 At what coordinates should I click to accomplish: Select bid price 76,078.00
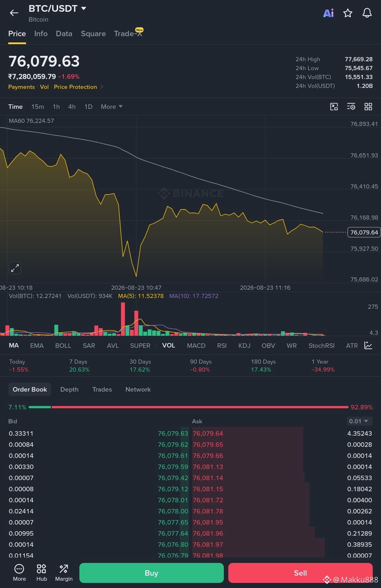pyautogui.click(x=173, y=511)
